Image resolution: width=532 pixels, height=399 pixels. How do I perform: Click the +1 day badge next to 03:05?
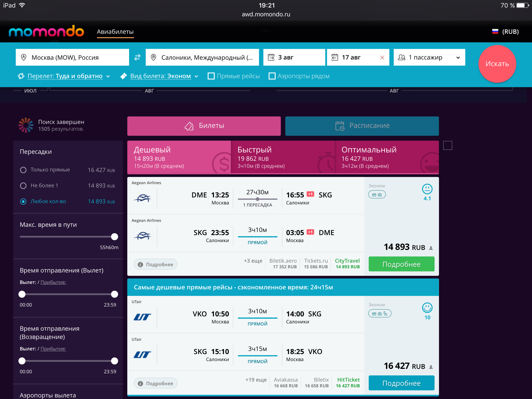[x=310, y=232]
